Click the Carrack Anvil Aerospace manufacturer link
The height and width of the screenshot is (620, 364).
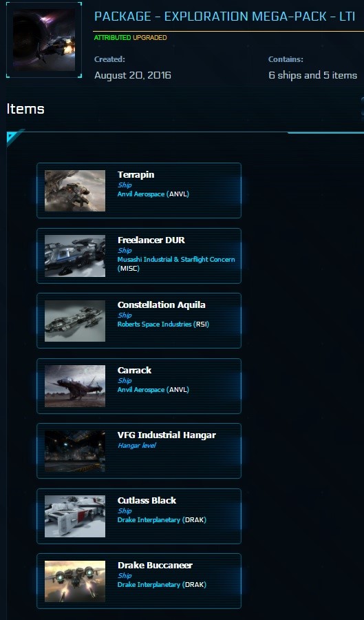pyautogui.click(x=141, y=389)
